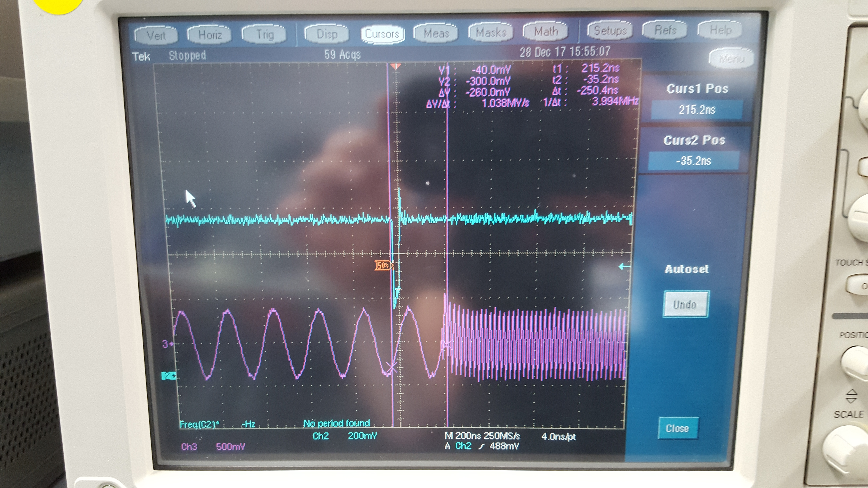Viewport: 868px width, 488px height.
Task: Open the Setups menu
Action: [x=610, y=31]
